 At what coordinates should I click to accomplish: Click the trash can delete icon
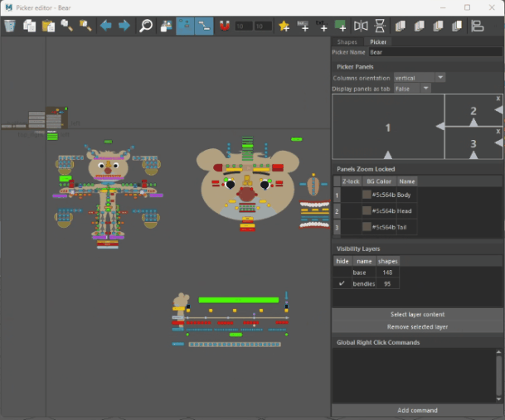coord(10,26)
